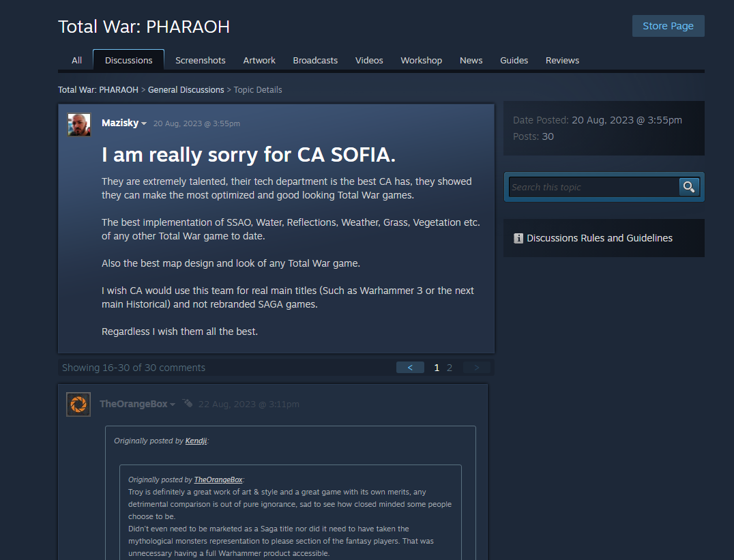This screenshot has width=734, height=560.
Task: Click Total War: PHARAOH breadcrumb link
Action: [x=98, y=90]
